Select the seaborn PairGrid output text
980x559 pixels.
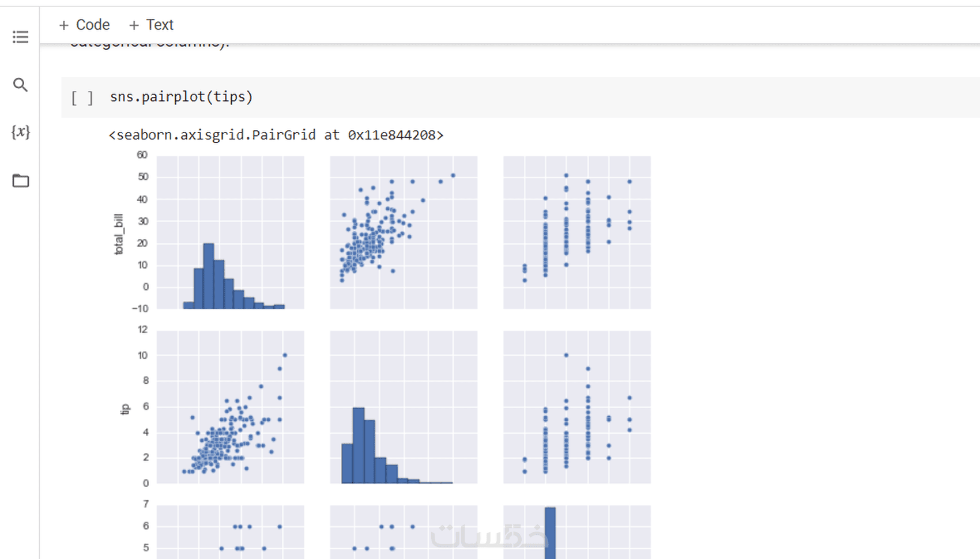tap(276, 135)
